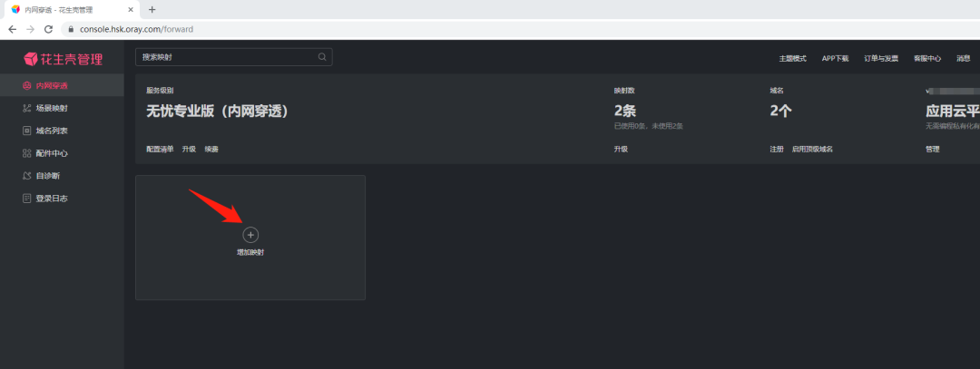Click the 搜索映射 search field
980x369 pixels.
(234, 57)
